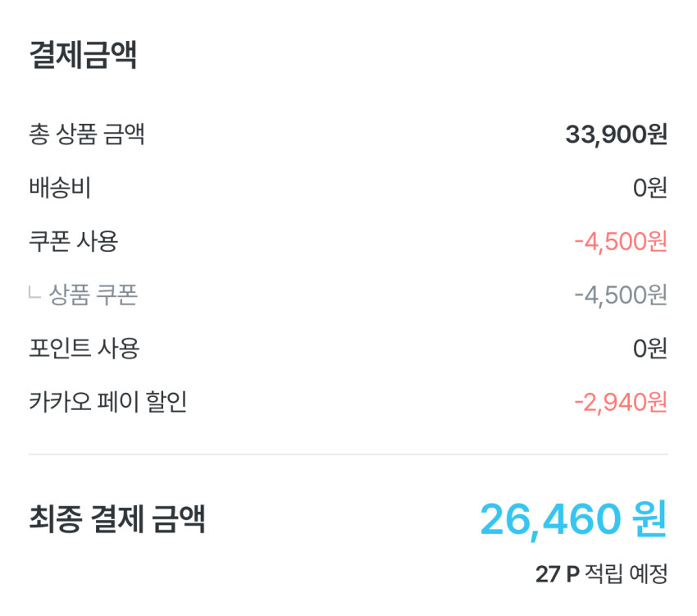Click the bold 27 P points value
Screen dimensions: 697x616
click(x=558, y=573)
